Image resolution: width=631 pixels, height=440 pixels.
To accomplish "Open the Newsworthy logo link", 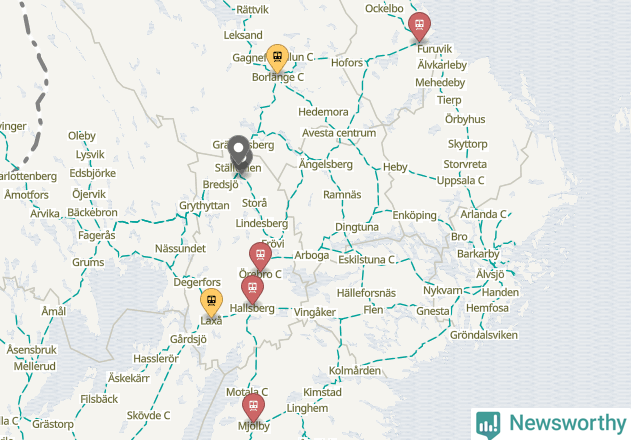I will (x=551, y=424).
